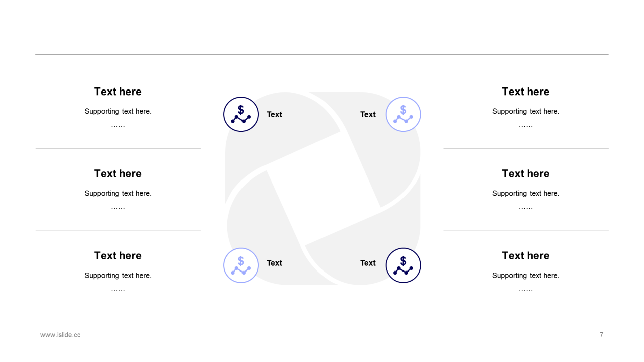Click the top 'Text here' heading in right column

525,92
